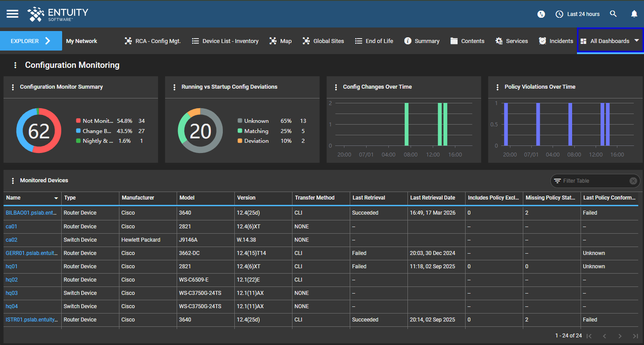Open the BILBAO01.pslab device link
Viewport: 644px width, 345px height.
coord(32,213)
